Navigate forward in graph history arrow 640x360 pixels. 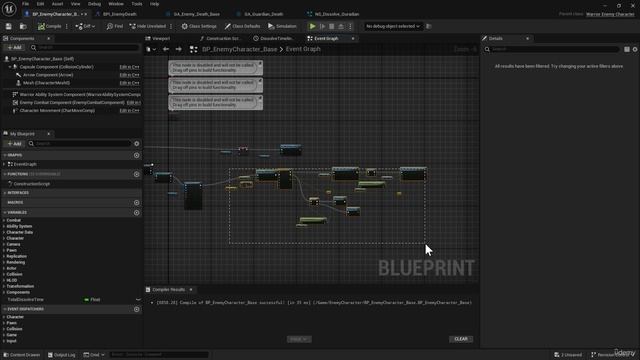tap(178, 49)
